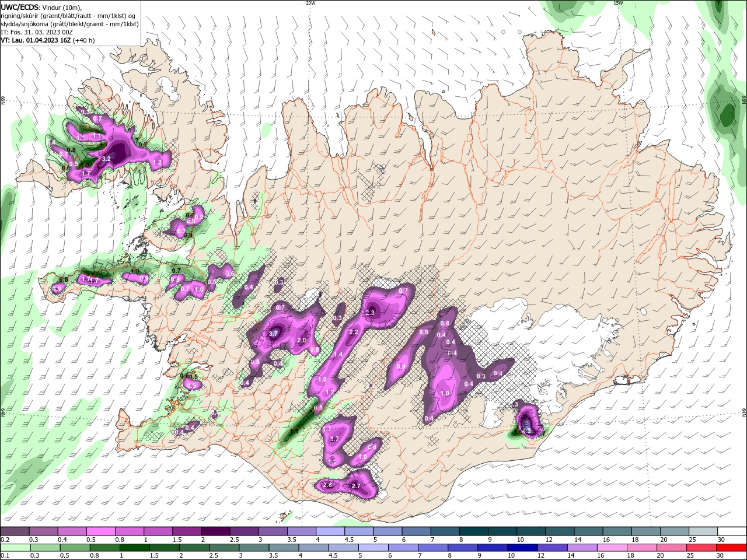Click the 2.8 value near the south coast
The image size is (747, 560).
coord(327,485)
